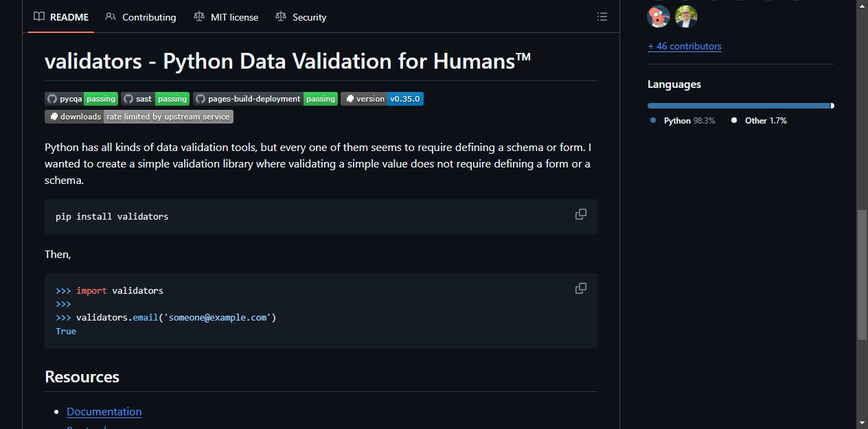Open the Documentation link under Resources
The height and width of the screenshot is (429, 868).
click(104, 411)
